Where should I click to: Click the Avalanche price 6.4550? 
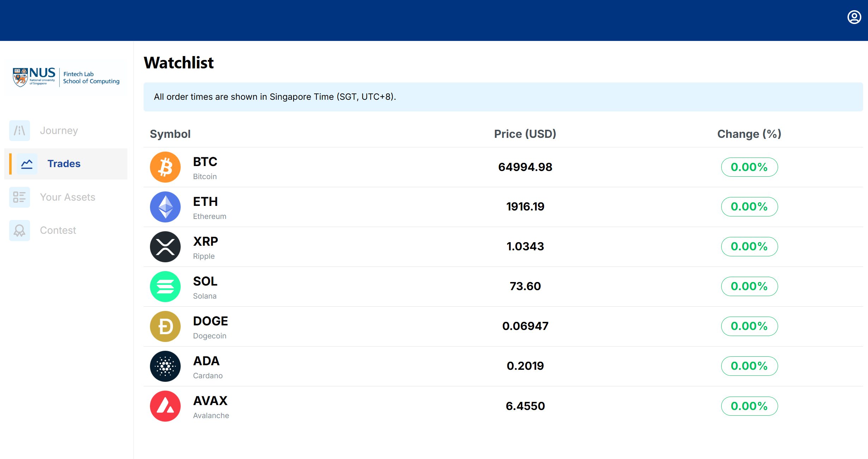point(525,406)
